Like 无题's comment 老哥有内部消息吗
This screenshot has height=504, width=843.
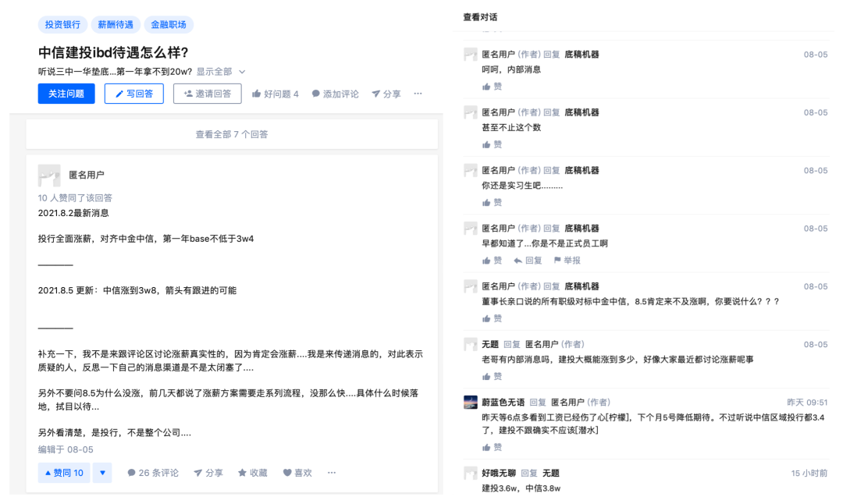(492, 377)
